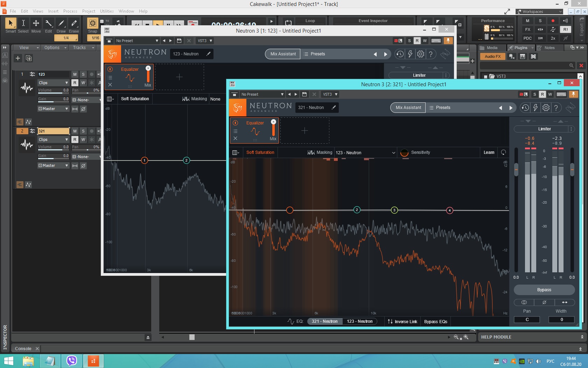The image size is (588, 368).
Task: Toggle the FX bypass button in Mix module
Action: click(x=527, y=29)
